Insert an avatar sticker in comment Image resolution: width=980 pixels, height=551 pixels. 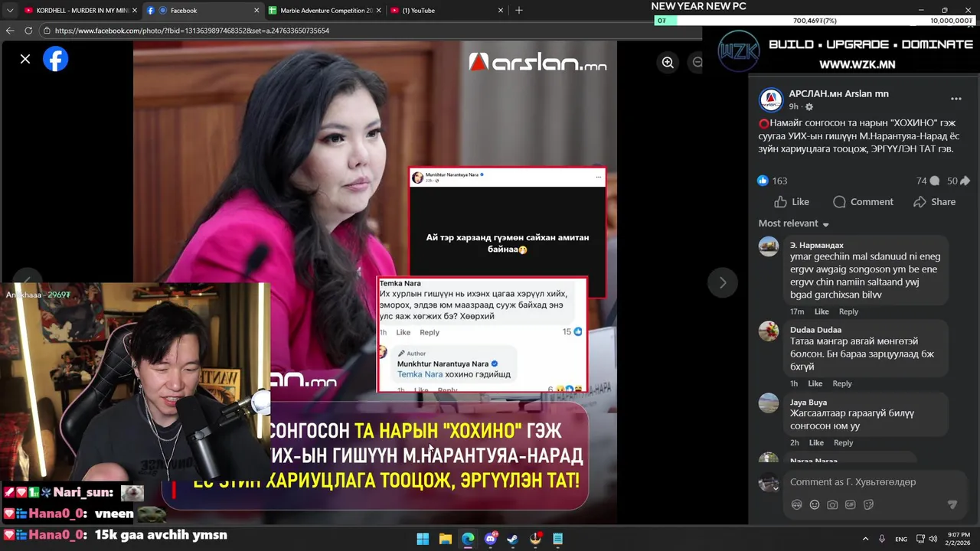796,505
